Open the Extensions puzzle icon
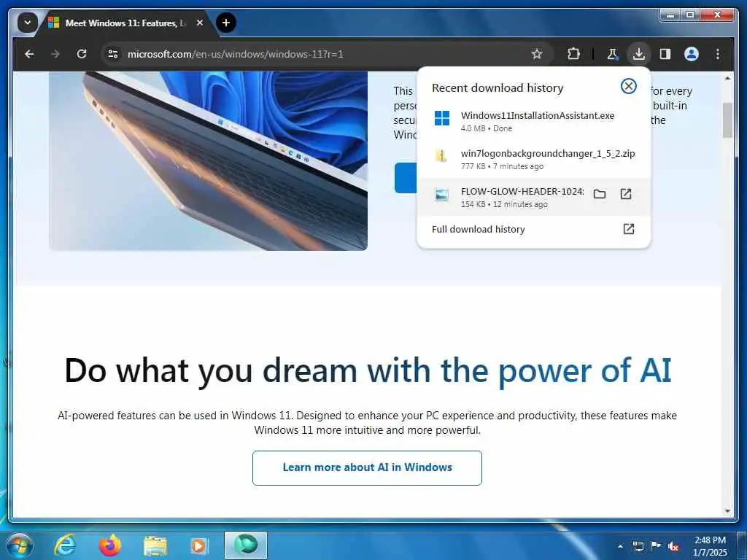This screenshot has height=560, width=747. click(x=573, y=54)
